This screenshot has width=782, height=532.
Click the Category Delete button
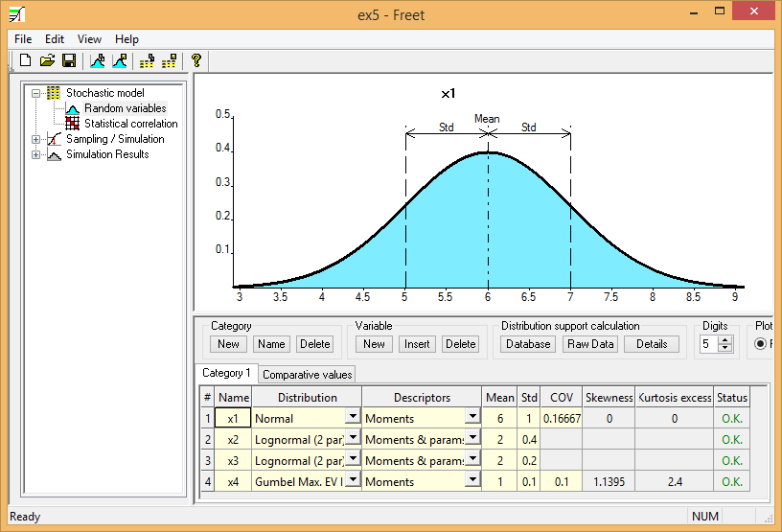[x=314, y=344]
